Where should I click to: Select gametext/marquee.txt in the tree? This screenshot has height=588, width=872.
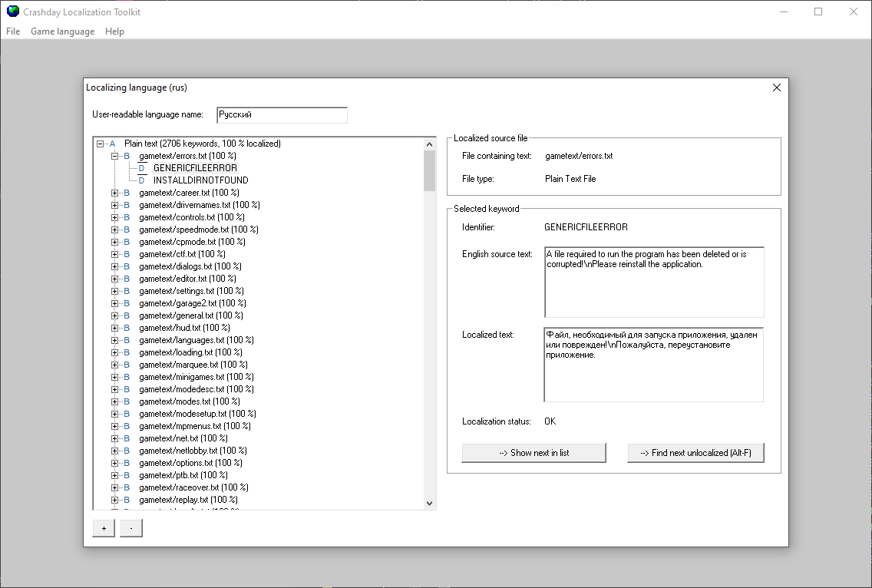[193, 365]
